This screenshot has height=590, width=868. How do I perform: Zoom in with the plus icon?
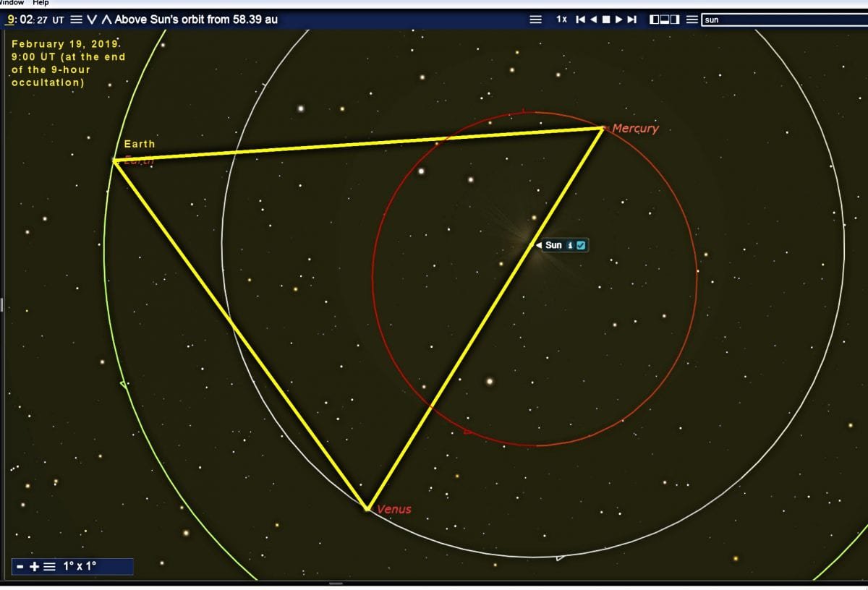click(35, 566)
